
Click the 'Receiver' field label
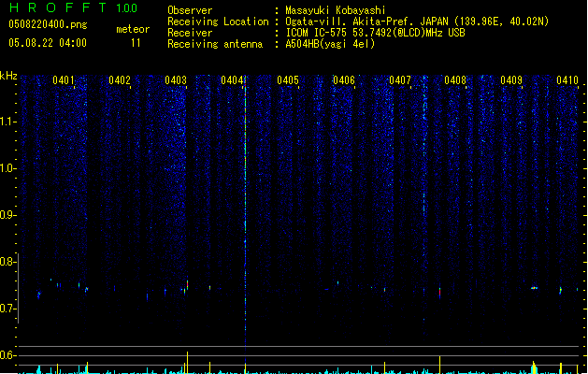click(190, 33)
